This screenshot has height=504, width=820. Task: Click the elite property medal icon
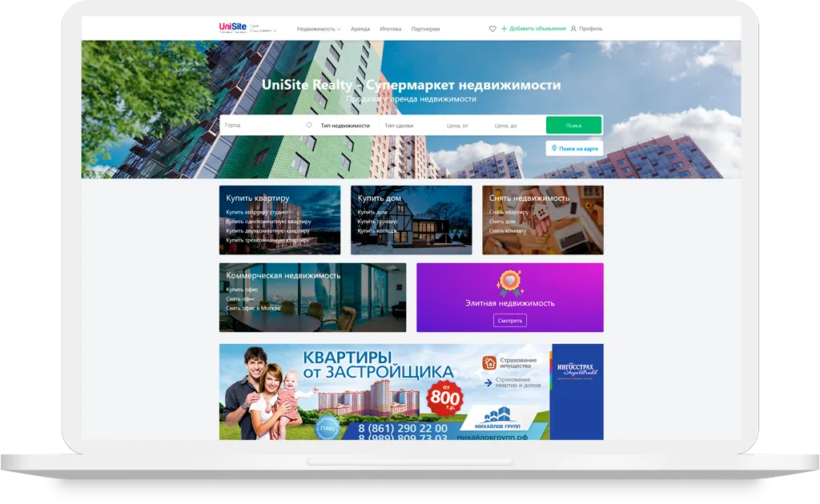pyautogui.click(x=509, y=282)
